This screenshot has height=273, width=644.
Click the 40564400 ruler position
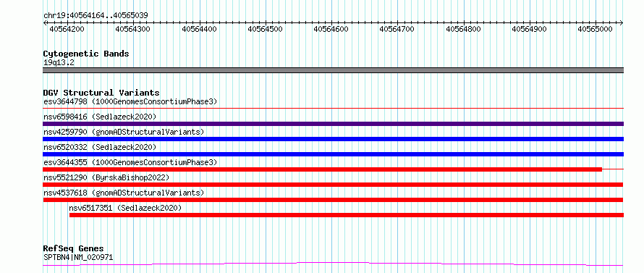[199, 29]
